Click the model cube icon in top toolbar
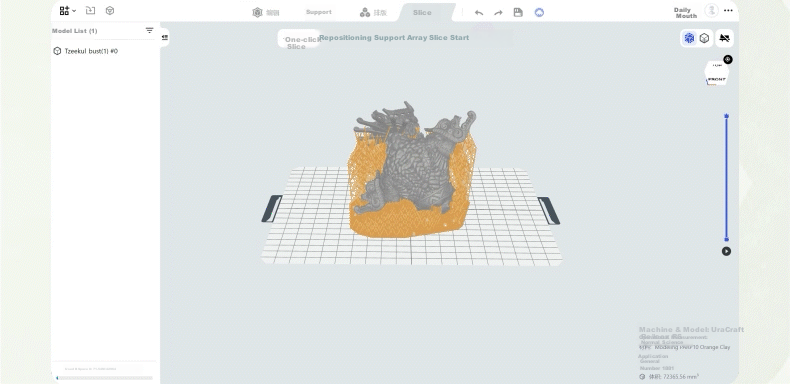This screenshot has height=384, width=790. [x=110, y=11]
